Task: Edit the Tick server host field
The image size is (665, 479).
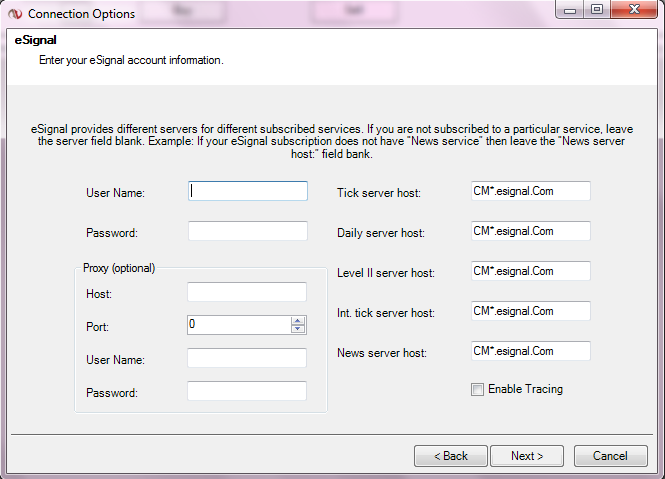Action: pyautogui.click(x=531, y=191)
